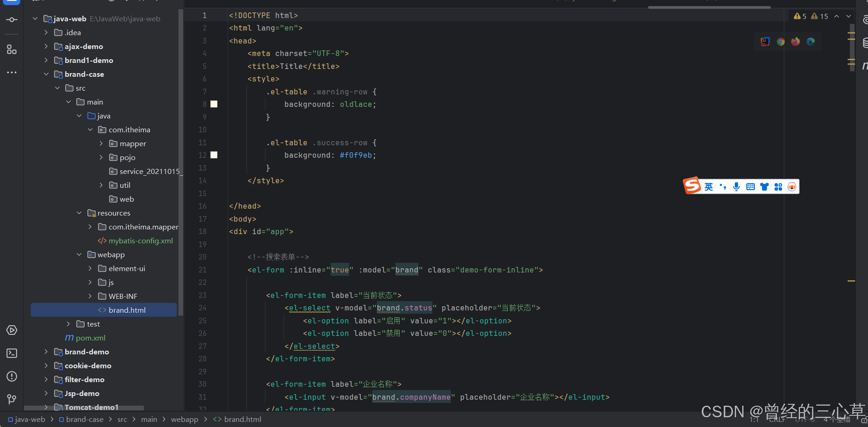Select mybatis-config.xml file

(x=135, y=241)
